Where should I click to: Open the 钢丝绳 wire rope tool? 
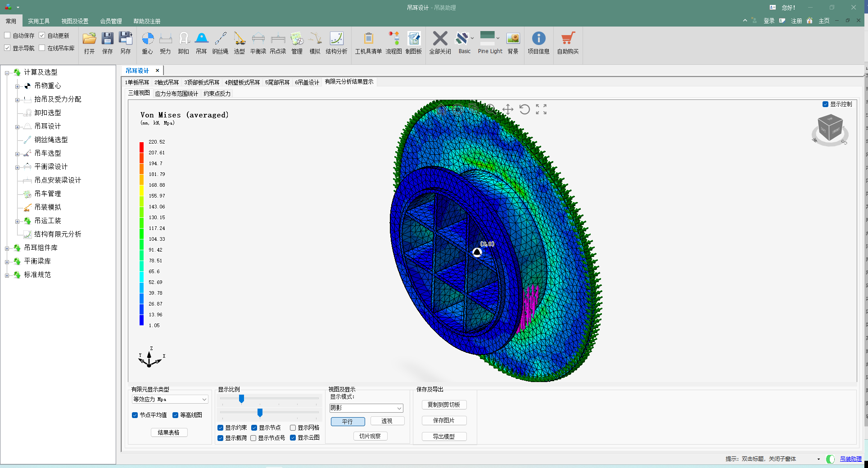(x=220, y=43)
